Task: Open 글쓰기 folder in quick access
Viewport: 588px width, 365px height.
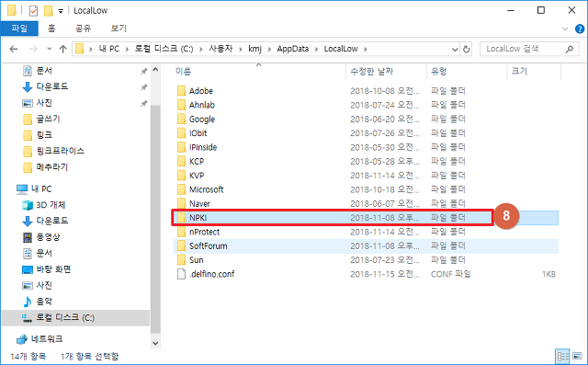Action: [41, 119]
